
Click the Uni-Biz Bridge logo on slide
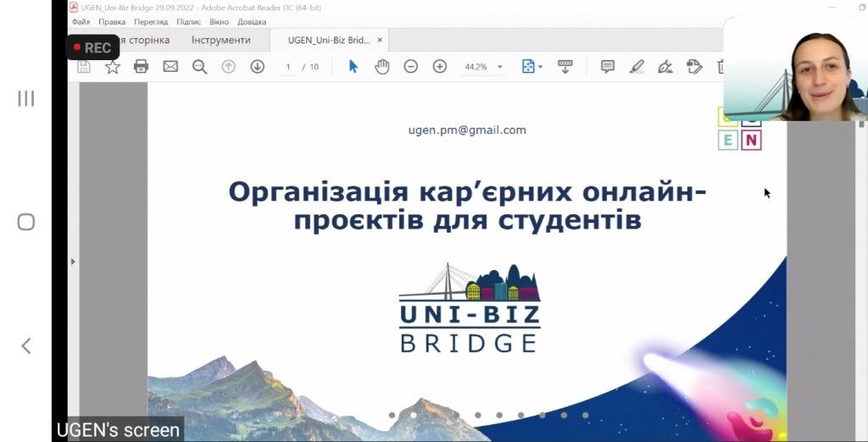coord(470,308)
